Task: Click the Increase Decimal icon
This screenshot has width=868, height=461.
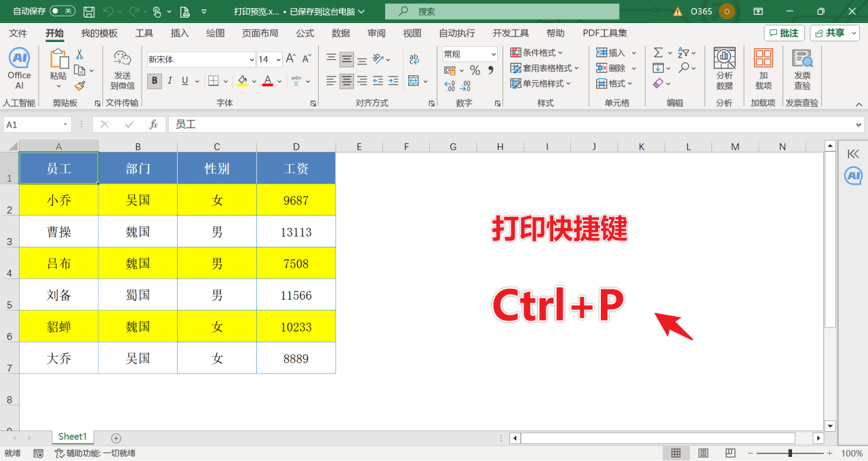Action: (450, 87)
